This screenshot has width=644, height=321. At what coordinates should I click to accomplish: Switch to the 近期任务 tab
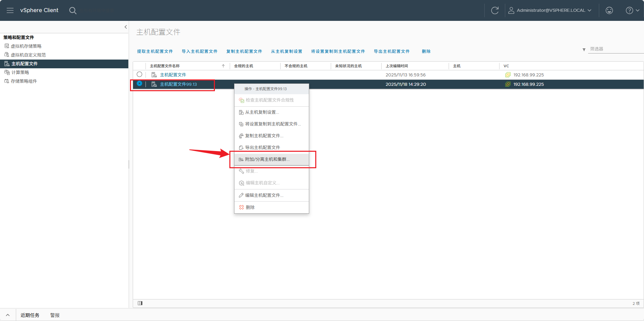[x=30, y=315]
